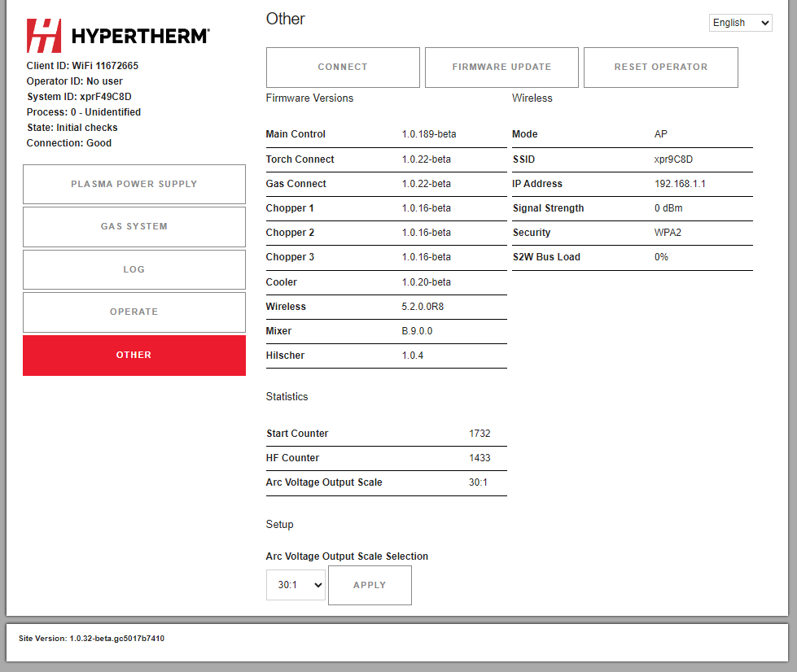Click the HF Counter value 1433
Image resolution: width=797 pixels, height=672 pixels.
click(480, 458)
